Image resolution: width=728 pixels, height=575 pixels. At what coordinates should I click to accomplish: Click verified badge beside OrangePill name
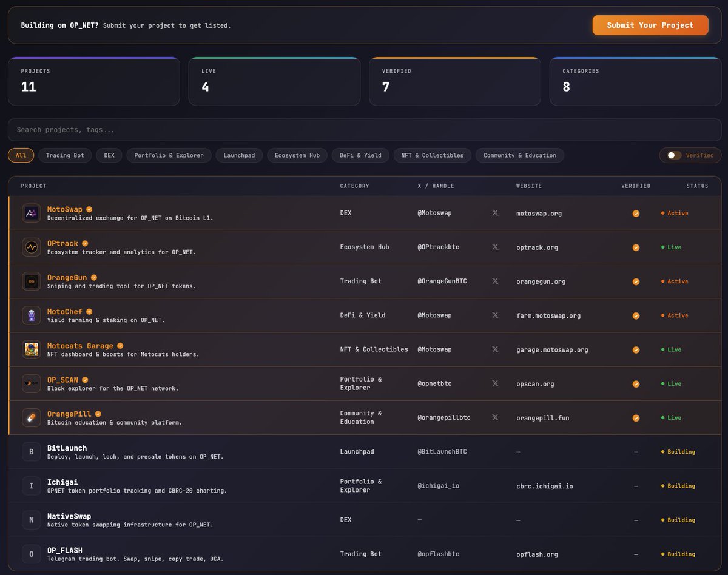tap(98, 414)
